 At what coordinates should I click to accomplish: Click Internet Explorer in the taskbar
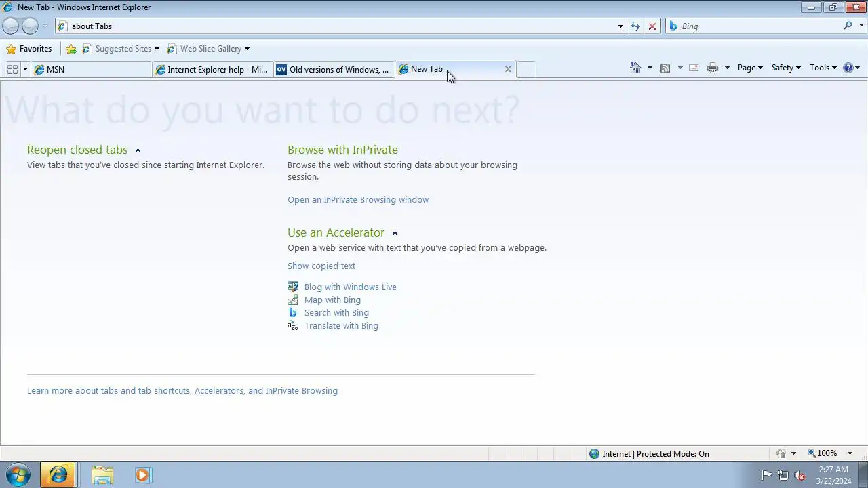click(58, 475)
